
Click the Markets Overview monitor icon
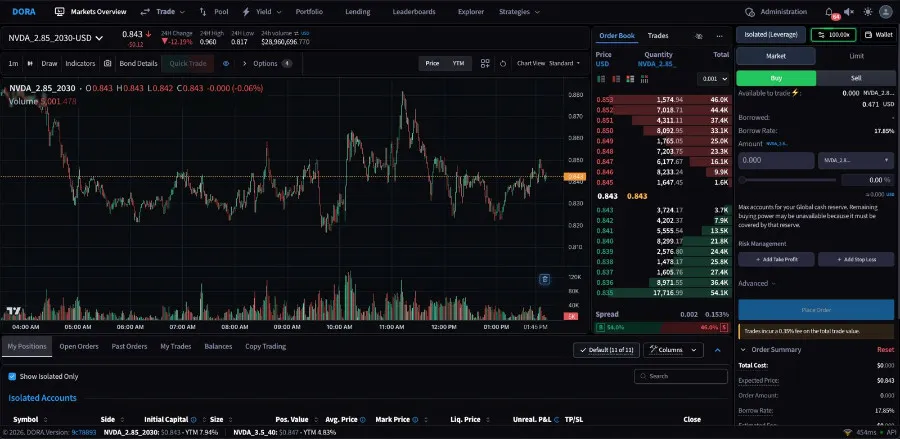pos(60,11)
